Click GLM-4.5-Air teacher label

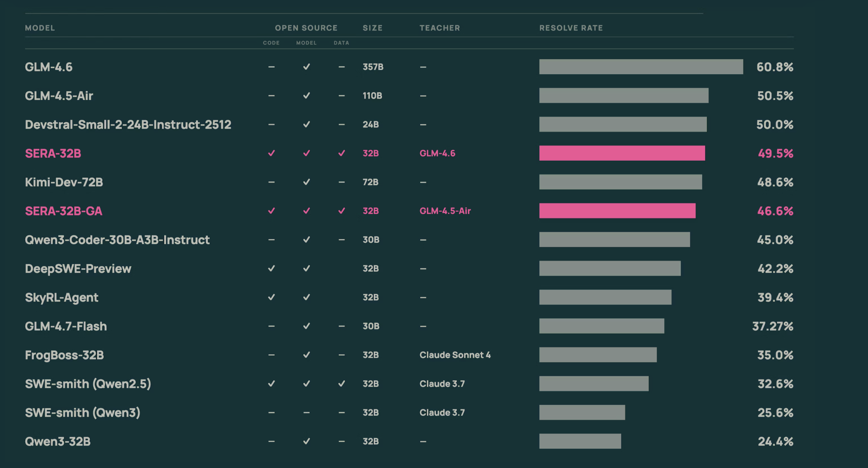[x=445, y=211]
